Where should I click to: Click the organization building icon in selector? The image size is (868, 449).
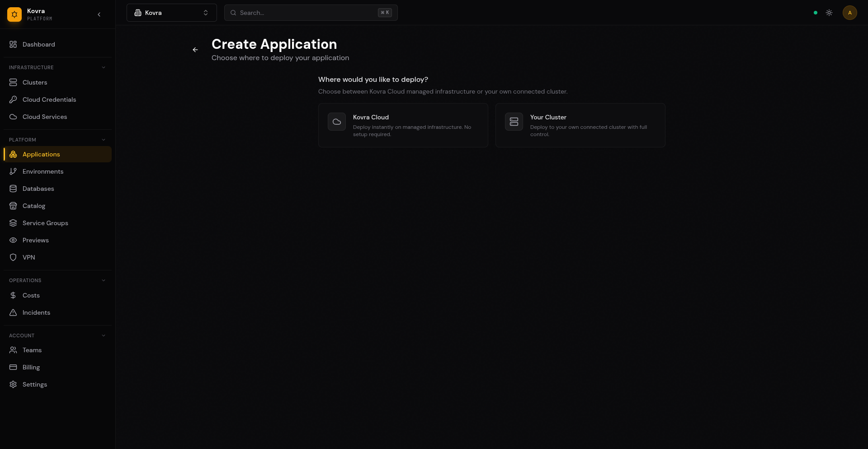click(x=138, y=13)
